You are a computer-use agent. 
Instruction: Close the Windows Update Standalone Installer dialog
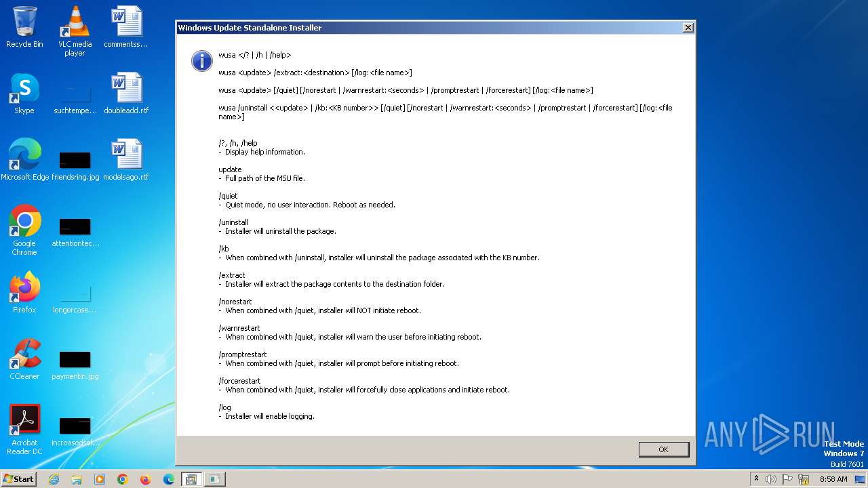pos(688,28)
